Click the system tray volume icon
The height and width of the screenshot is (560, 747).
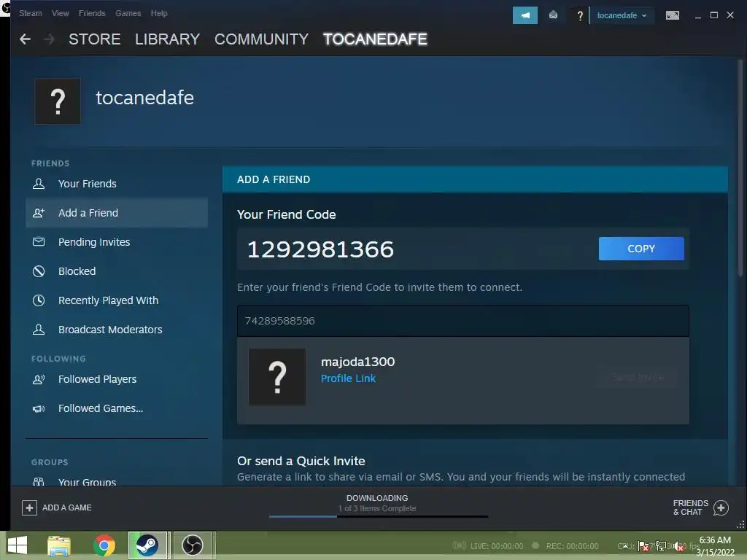click(x=679, y=546)
